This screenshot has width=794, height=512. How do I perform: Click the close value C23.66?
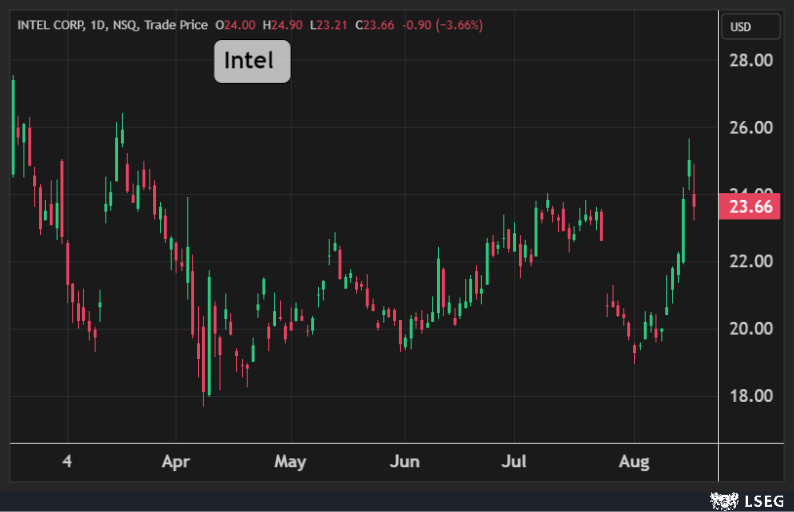375,25
